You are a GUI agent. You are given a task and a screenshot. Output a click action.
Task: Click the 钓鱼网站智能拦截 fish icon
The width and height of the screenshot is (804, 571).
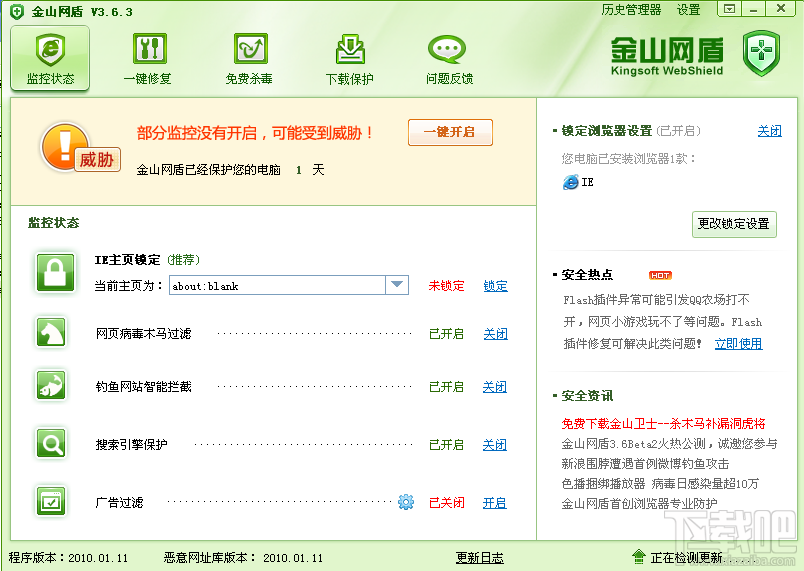(51, 385)
